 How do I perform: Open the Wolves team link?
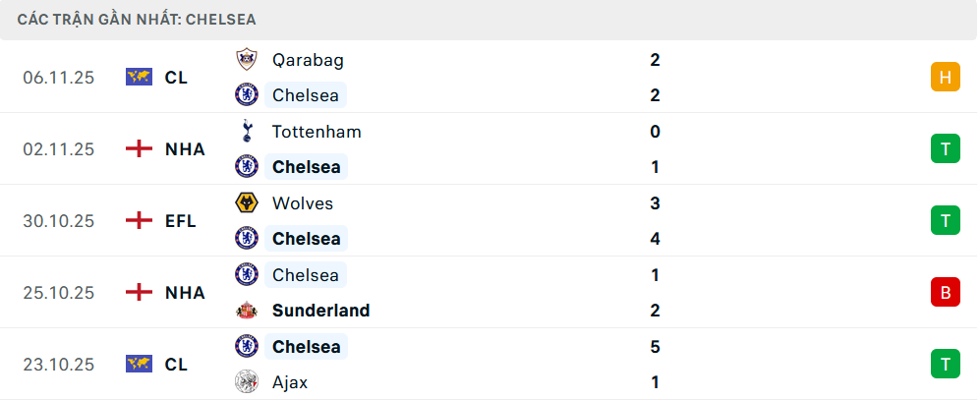(x=302, y=203)
